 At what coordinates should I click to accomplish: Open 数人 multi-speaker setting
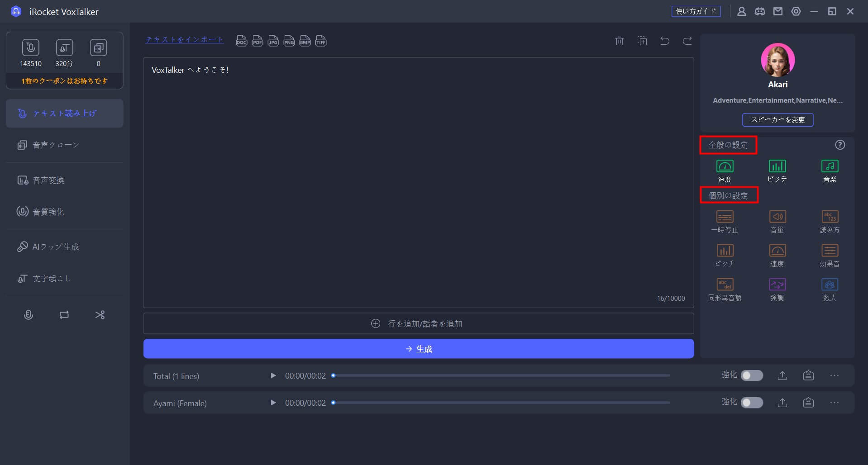click(x=830, y=289)
